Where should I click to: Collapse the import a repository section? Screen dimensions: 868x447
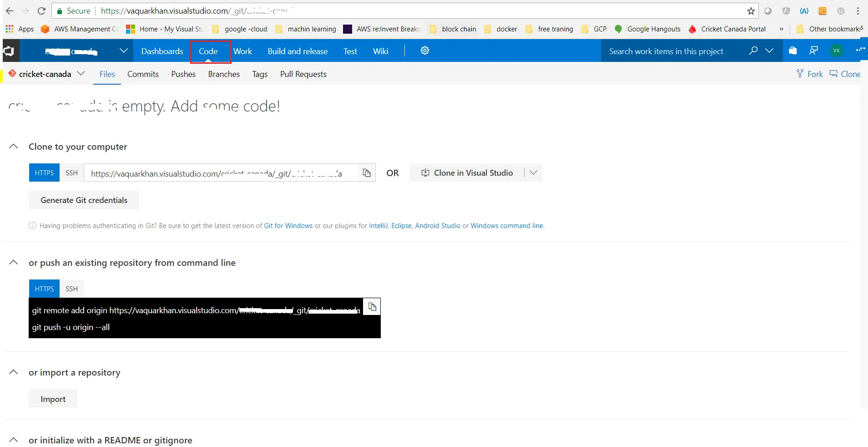pos(14,372)
